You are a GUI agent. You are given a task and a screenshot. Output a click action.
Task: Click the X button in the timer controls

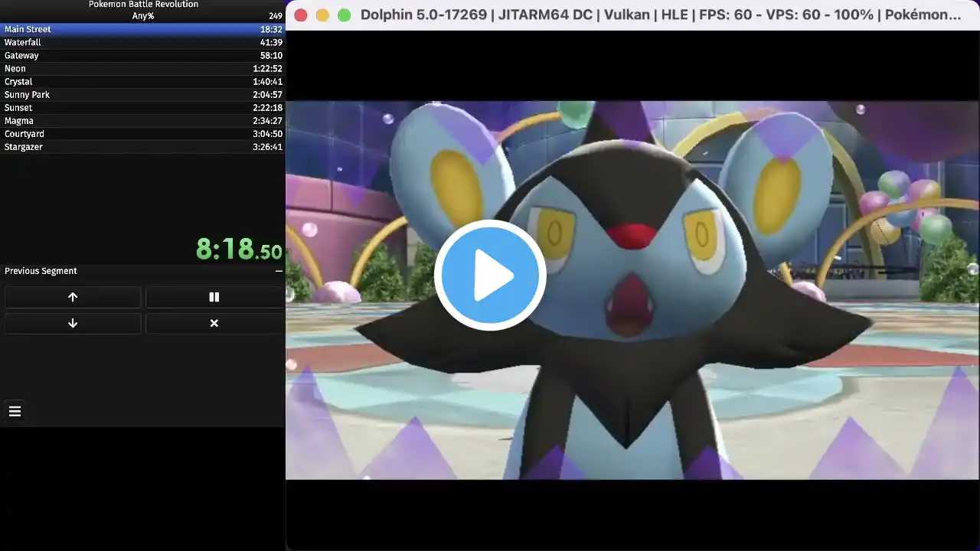[214, 323]
